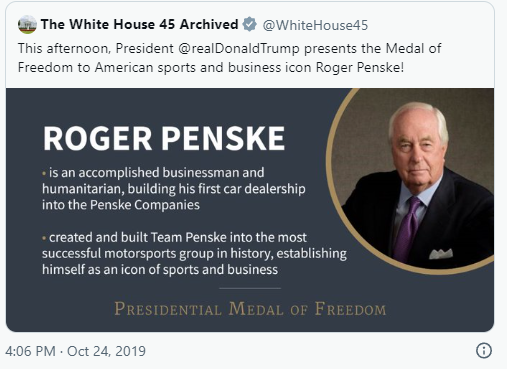The width and height of the screenshot is (507, 369).
Task: Click the blue verified badge
Action: [250, 25]
